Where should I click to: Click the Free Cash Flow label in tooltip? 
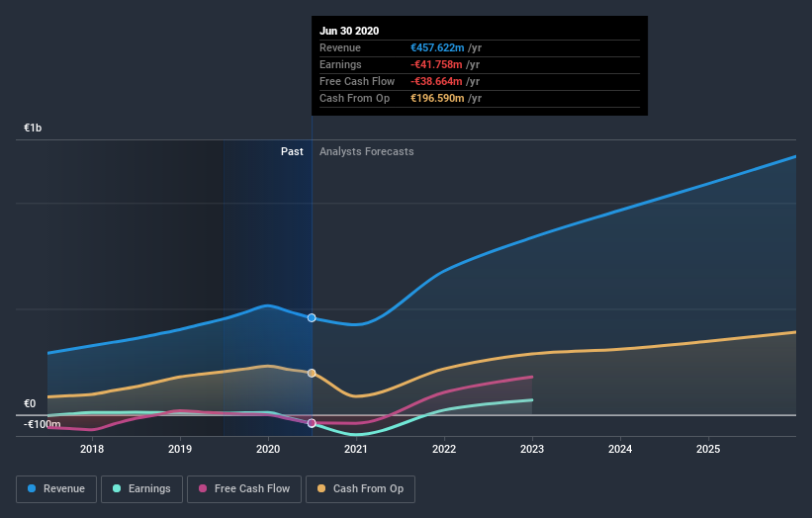point(357,81)
